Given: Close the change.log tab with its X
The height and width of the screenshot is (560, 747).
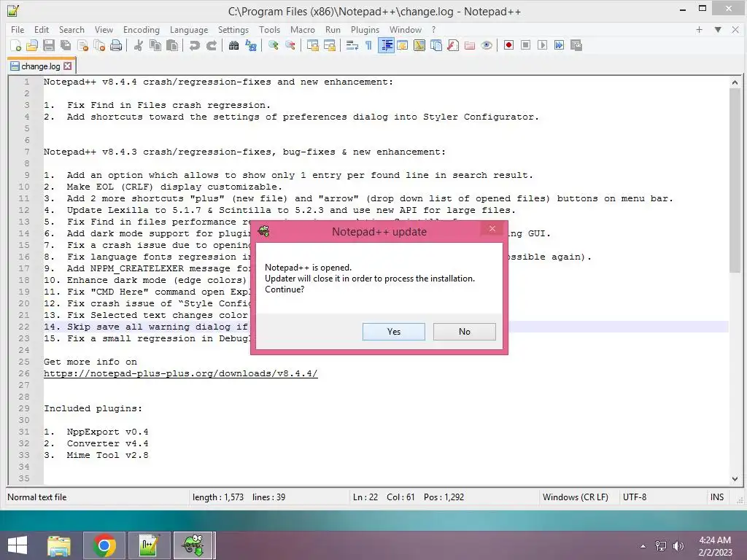Looking at the screenshot, I should click(68, 66).
